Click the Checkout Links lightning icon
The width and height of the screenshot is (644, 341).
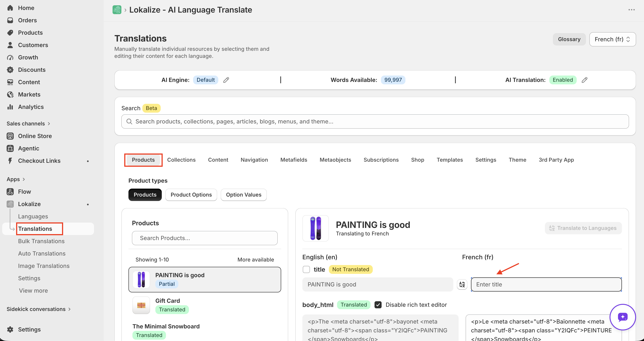click(10, 161)
